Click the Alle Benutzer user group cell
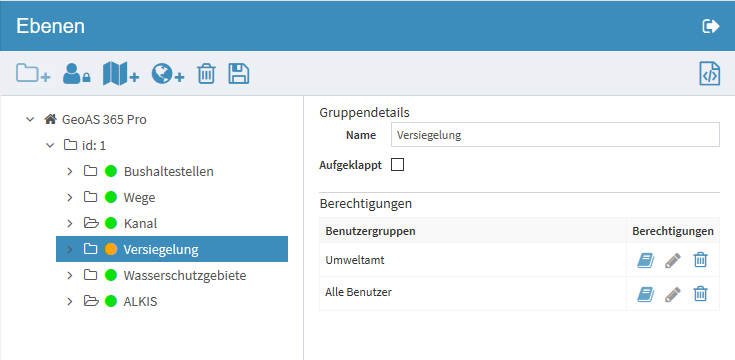Screen dimensions: 735x360 click(x=472, y=293)
